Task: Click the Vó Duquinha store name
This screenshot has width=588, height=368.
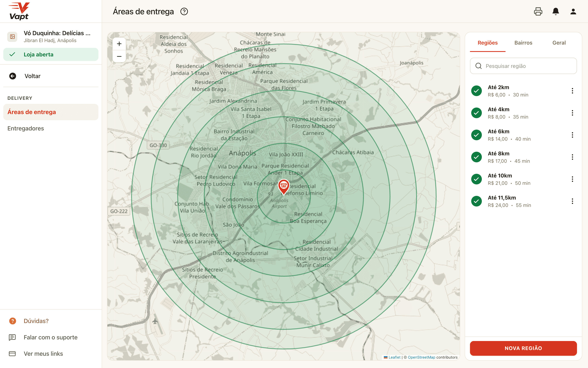Action: pos(57,33)
